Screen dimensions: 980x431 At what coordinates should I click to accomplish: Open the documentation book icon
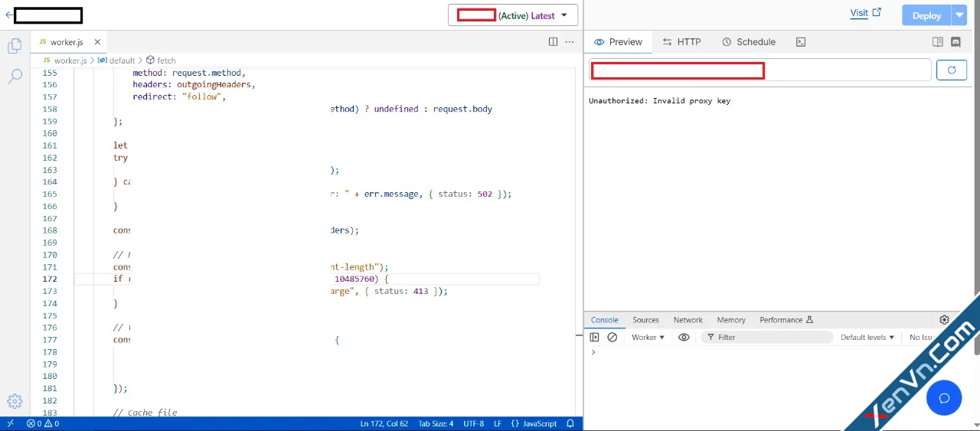coord(937,42)
